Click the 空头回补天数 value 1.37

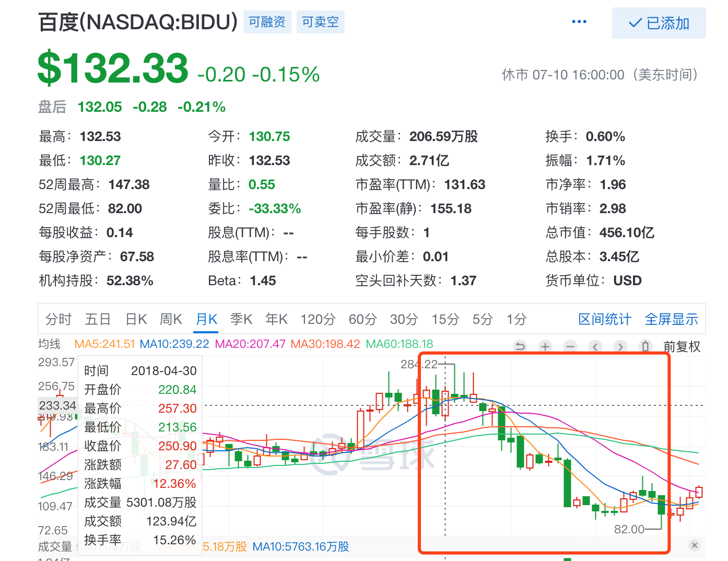tap(463, 280)
